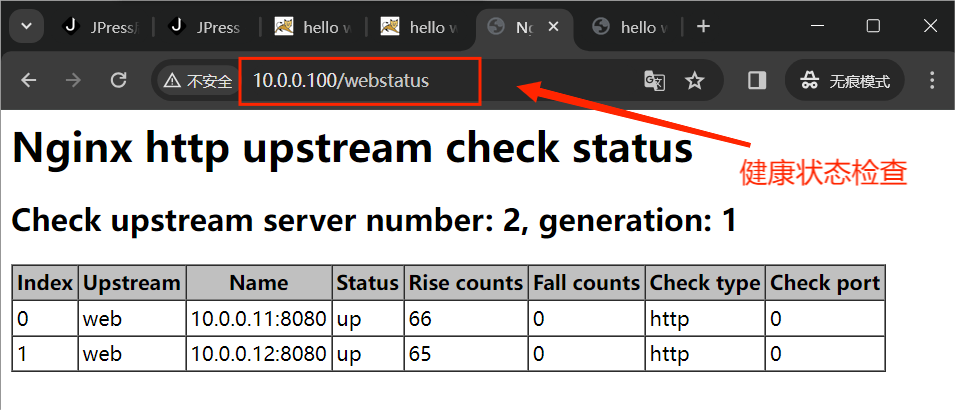Image resolution: width=955 pixels, height=410 pixels.
Task: Switch to the first Tomcat hello tab
Action: (x=313, y=27)
